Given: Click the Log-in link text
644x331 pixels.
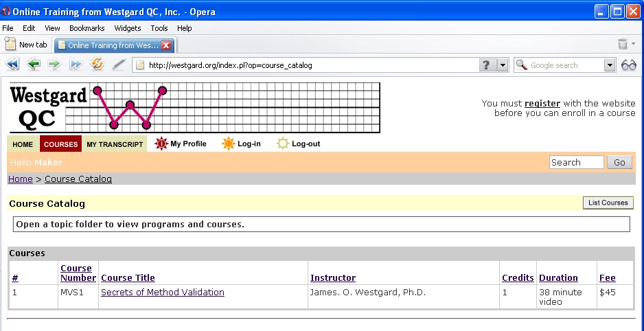Looking at the screenshot, I should 249,144.
